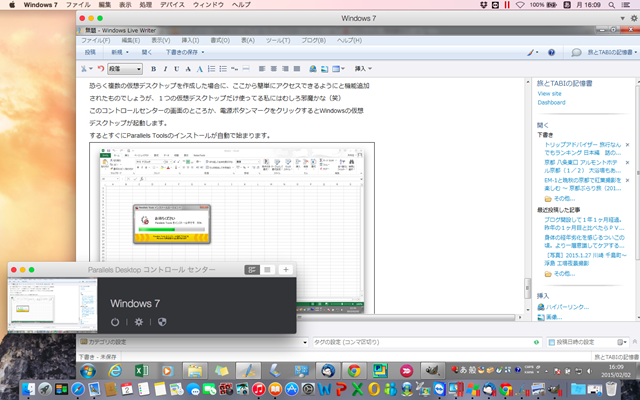Toggle italic formatting in Live Writer toolbar

[165, 69]
